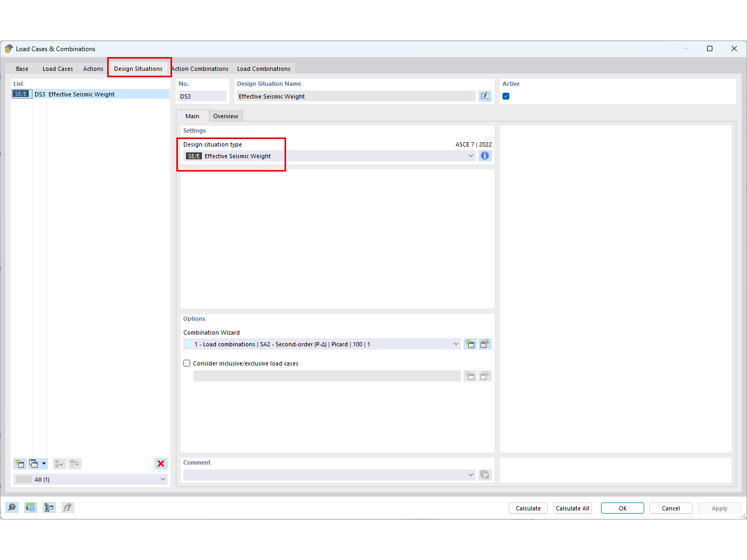The image size is (747, 560).
Task: Add new design situation with star icon
Action: click(19, 464)
